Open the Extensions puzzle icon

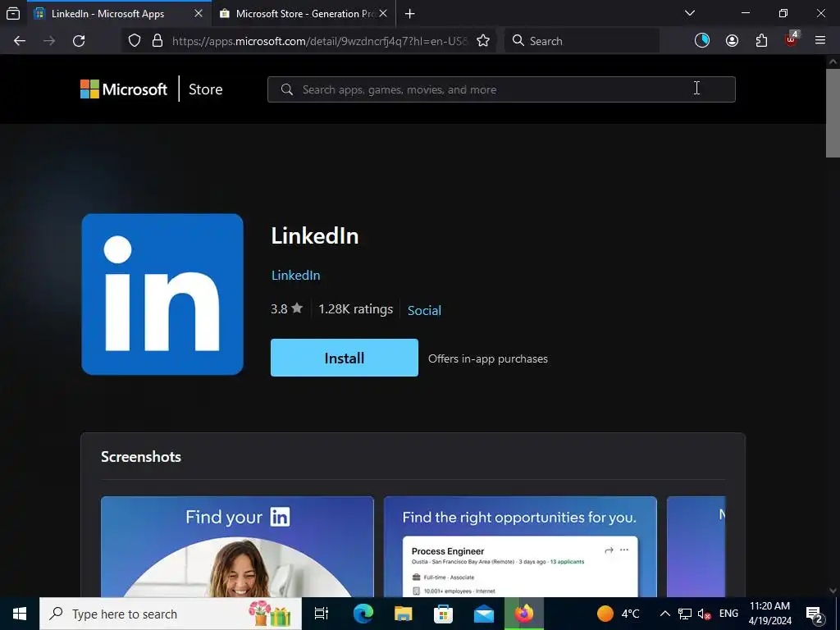coord(761,41)
